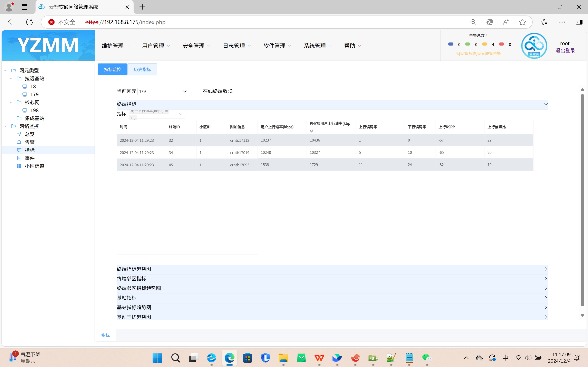The image size is (588, 367).
Task: Open the 当前网元 dropdown showing 179
Action: click(163, 91)
